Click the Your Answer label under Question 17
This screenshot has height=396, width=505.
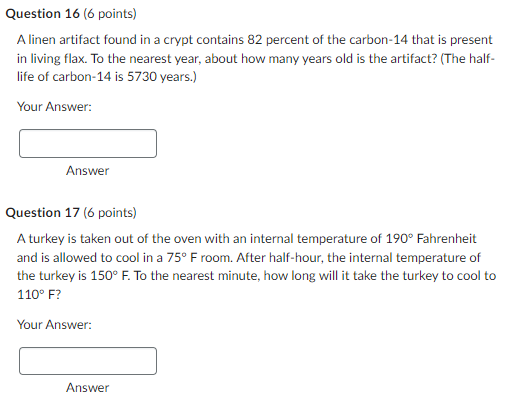point(54,324)
